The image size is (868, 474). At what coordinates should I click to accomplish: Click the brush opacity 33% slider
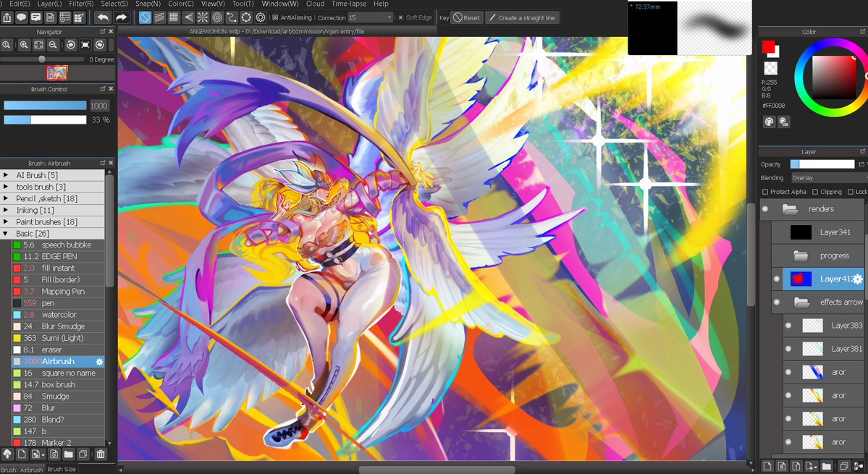point(45,120)
